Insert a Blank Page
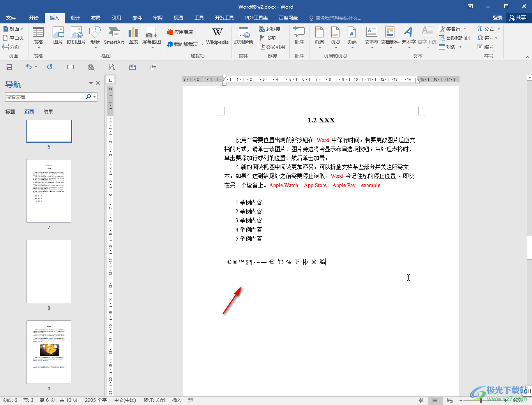Viewport: 532px width, 405px height. point(13,38)
